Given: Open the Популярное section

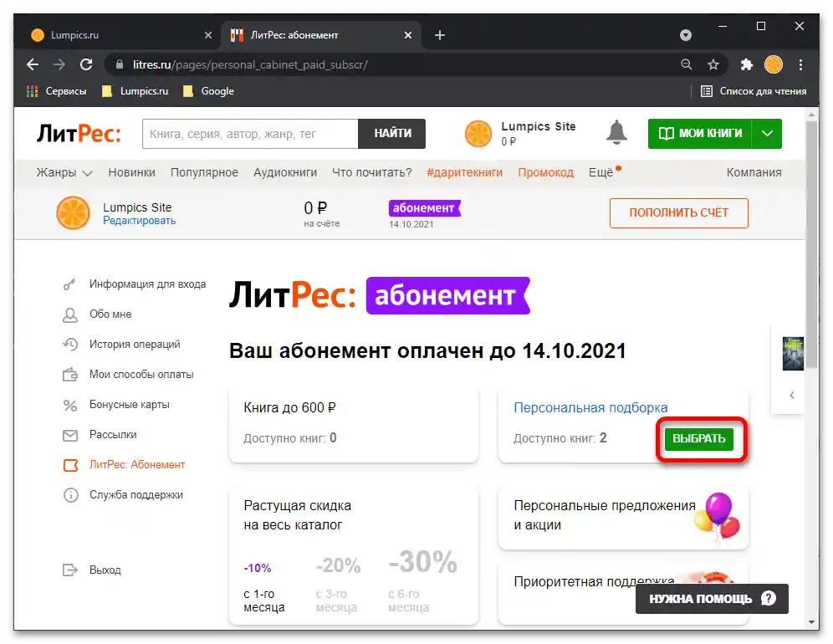Looking at the screenshot, I should click(204, 172).
